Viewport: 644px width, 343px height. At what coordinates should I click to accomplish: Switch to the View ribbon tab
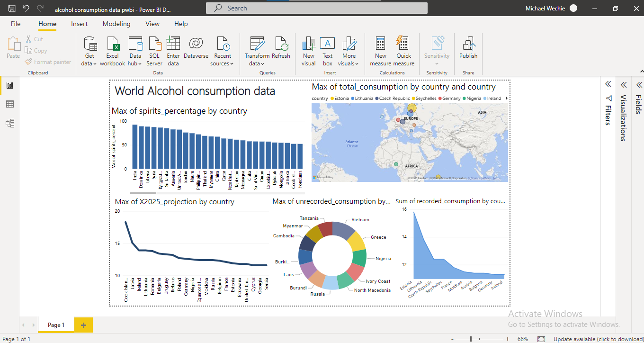(x=152, y=24)
